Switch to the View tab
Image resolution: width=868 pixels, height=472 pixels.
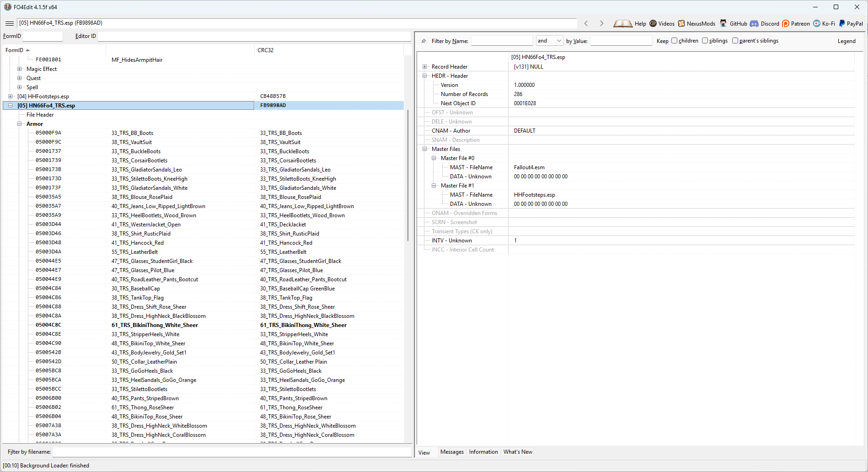click(x=424, y=453)
